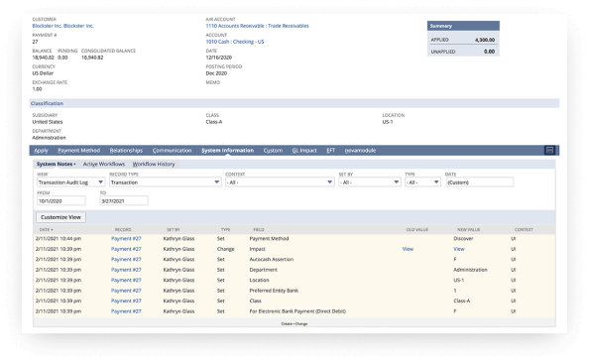
Task: Click the Old Value column header
Action: tap(416, 229)
